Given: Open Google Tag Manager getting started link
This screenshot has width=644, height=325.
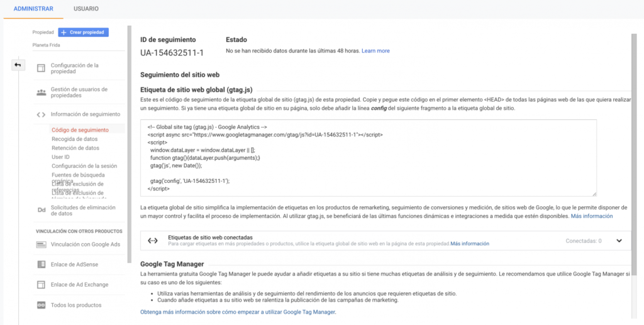Looking at the screenshot, I should click(x=238, y=312).
